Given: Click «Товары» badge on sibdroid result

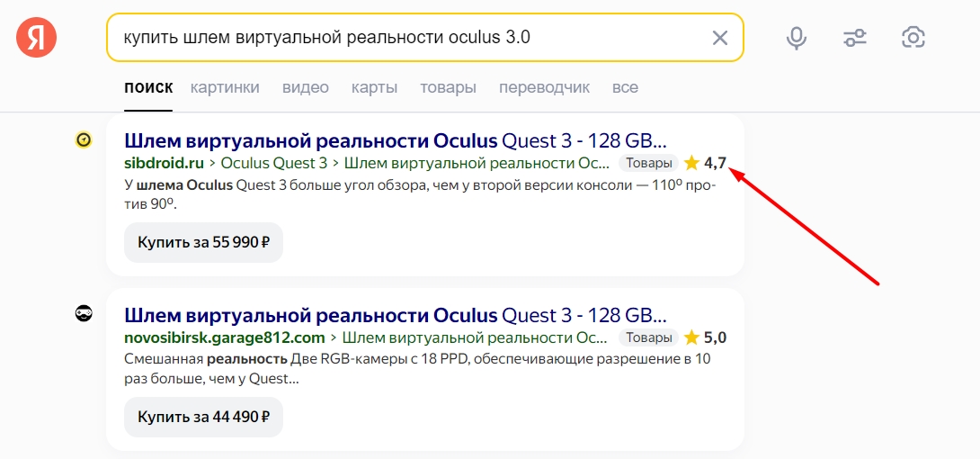Looking at the screenshot, I should pyautogui.click(x=648, y=163).
